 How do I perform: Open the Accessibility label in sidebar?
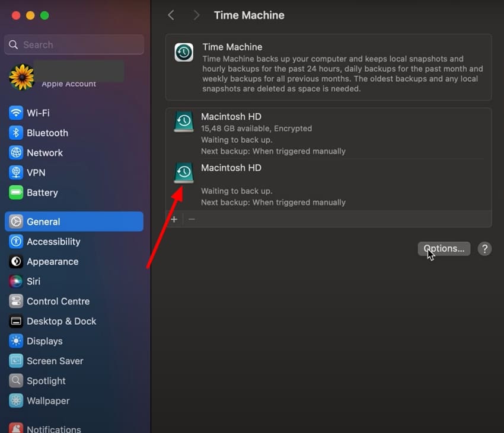pyautogui.click(x=54, y=242)
